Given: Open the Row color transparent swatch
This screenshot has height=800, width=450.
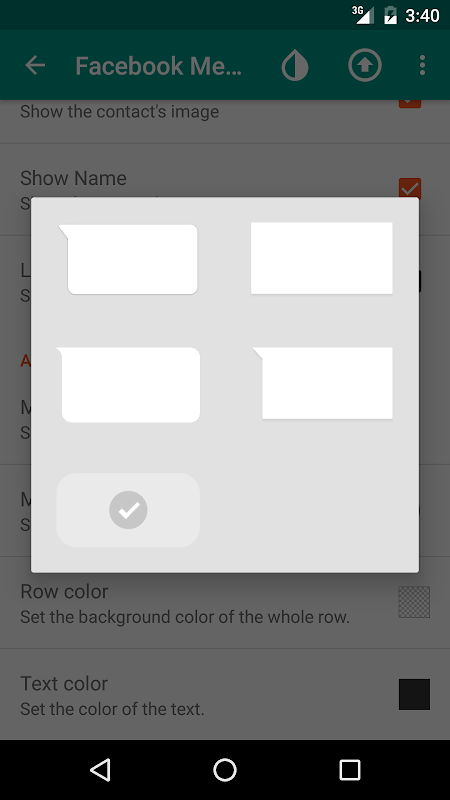Looking at the screenshot, I should tap(414, 602).
